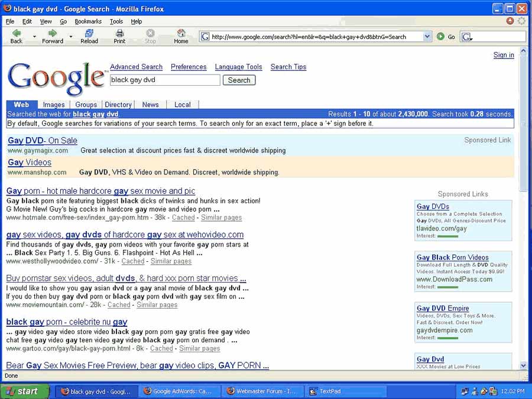Open the Sign in link
This screenshot has width=532, height=399.
click(504, 55)
